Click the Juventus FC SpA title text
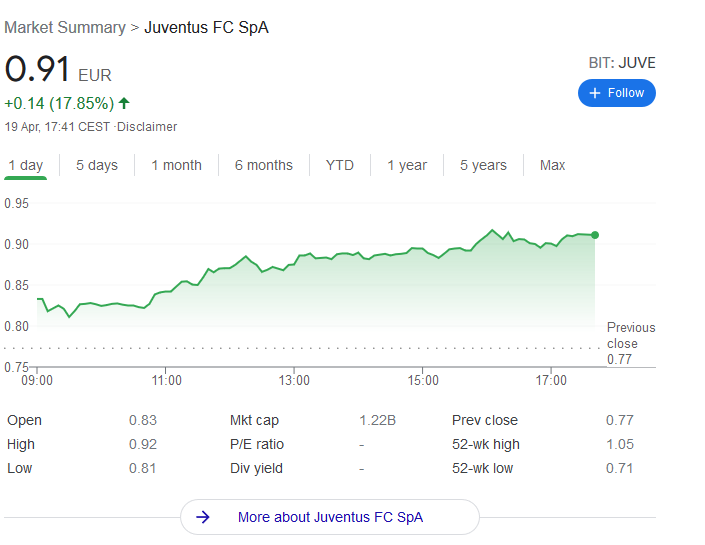The image size is (705, 545). tap(206, 27)
